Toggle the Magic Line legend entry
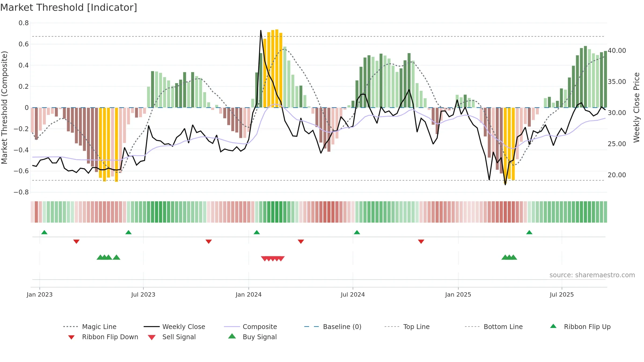644x362 pixels. (90, 327)
